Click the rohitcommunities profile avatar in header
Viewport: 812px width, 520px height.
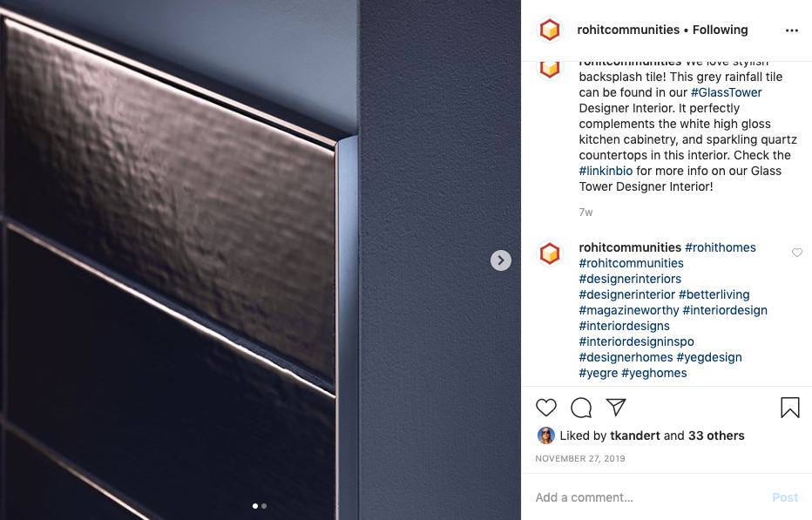(x=550, y=30)
